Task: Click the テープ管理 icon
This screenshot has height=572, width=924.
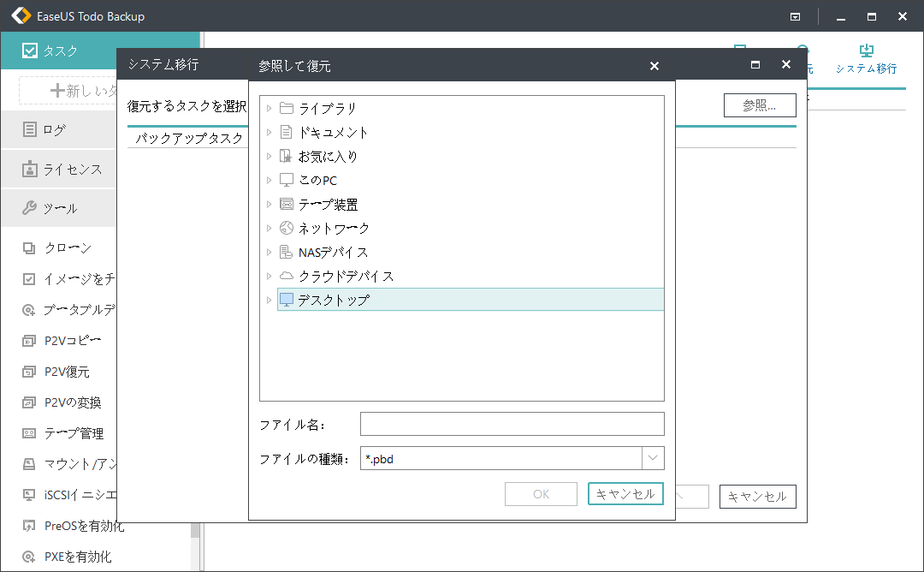Action: tap(29, 433)
